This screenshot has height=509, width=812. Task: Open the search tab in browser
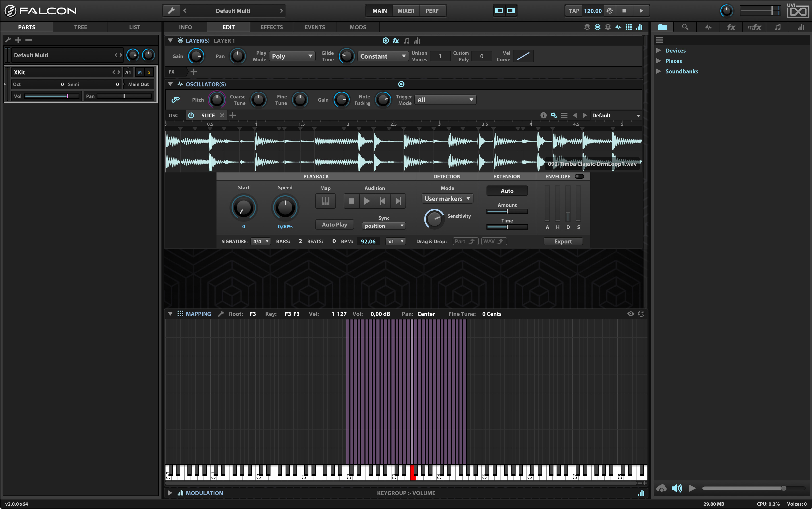(685, 27)
